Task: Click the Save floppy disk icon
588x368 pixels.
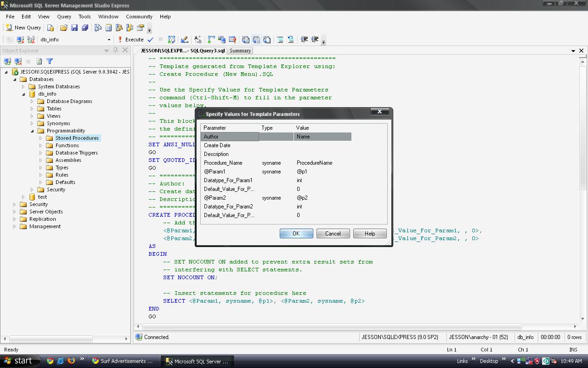Action: coord(74,28)
